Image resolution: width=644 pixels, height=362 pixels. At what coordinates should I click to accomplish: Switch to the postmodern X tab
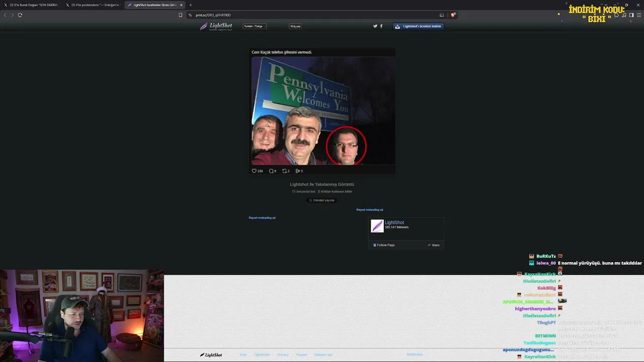click(93, 5)
